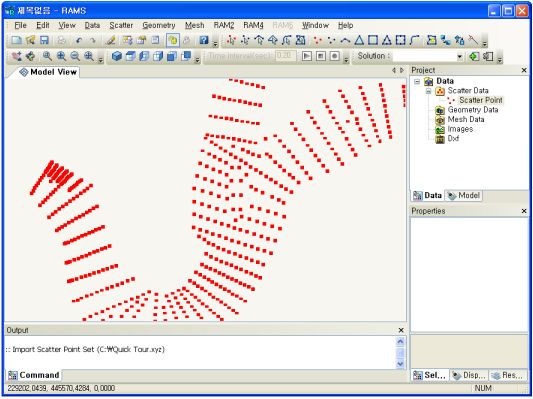Click the Stop button in the time toolbar
The height and width of the screenshot is (399, 533).
[321, 56]
